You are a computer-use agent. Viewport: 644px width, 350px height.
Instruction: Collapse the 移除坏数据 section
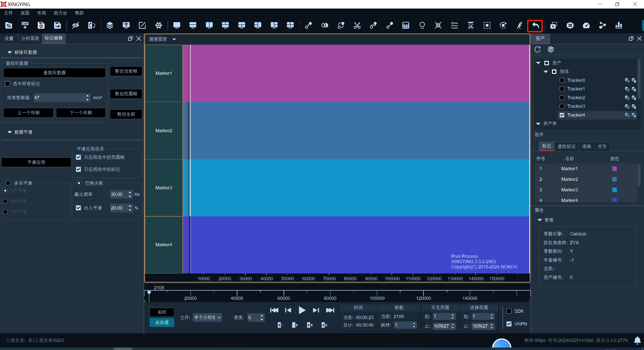10,52
